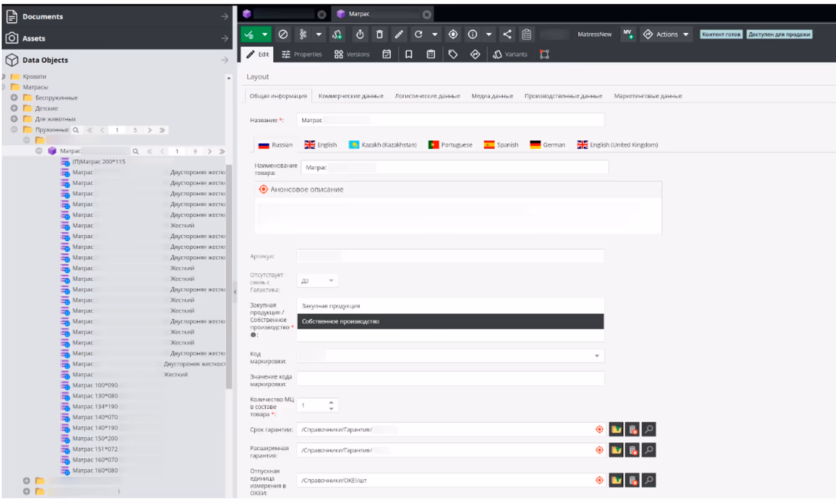The width and height of the screenshot is (836, 504).
Task: Collapse the 'Пружинные' folder
Action: (14, 130)
